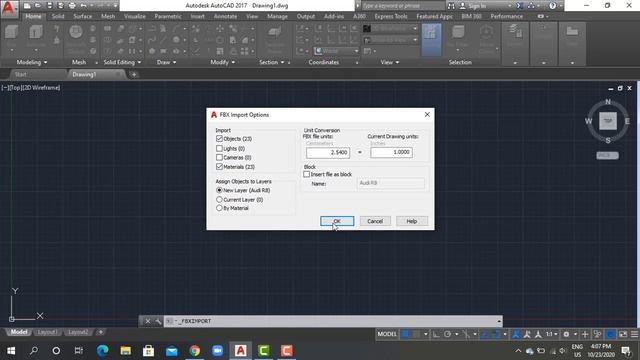This screenshot has width=640, height=360.
Task: Add a new drawing tab with plus
Action: [134, 75]
